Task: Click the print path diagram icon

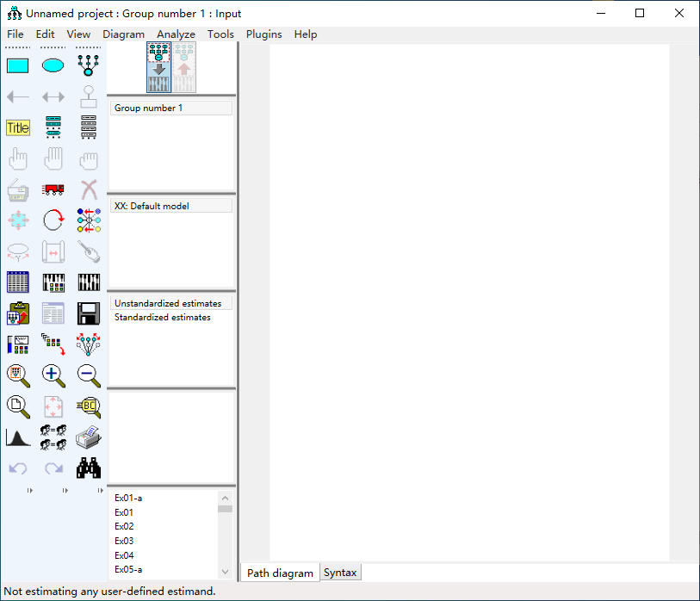Action: [89, 437]
